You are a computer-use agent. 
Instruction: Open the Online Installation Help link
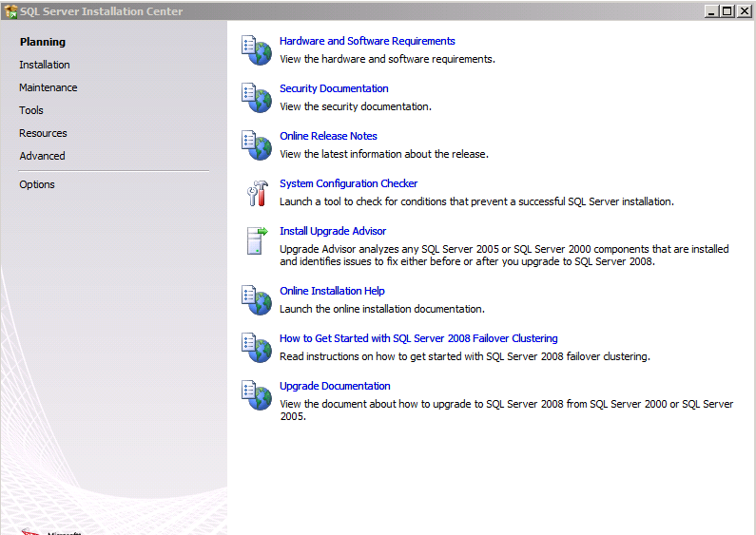click(332, 291)
